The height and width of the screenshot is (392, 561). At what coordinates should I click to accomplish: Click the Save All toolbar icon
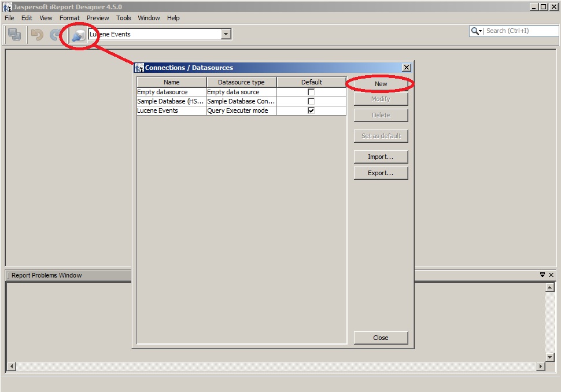14,34
